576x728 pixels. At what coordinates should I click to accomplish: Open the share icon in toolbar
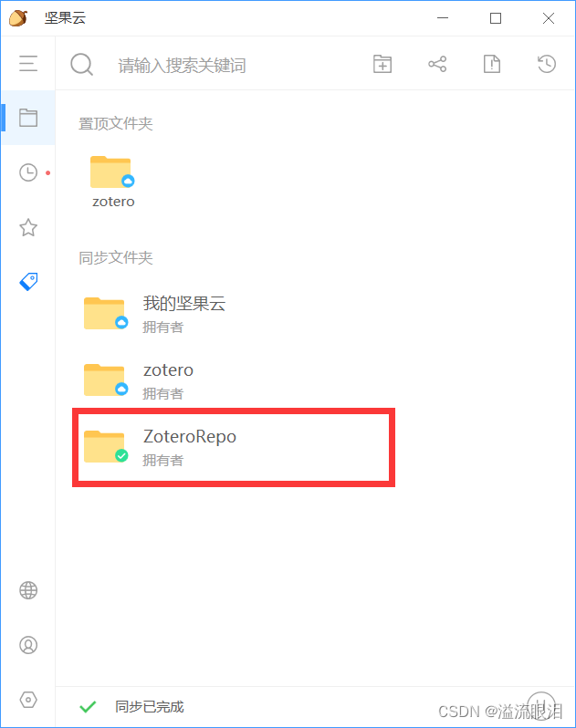[437, 64]
